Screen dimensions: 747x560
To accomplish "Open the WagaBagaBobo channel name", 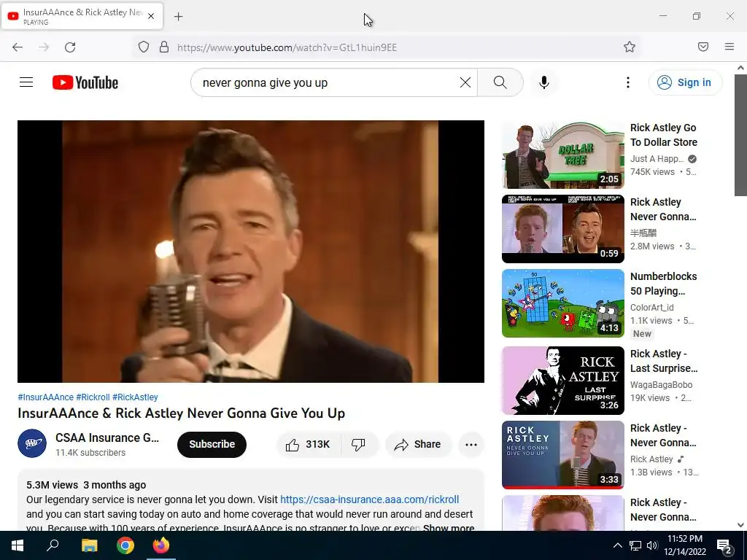I will 661,384.
